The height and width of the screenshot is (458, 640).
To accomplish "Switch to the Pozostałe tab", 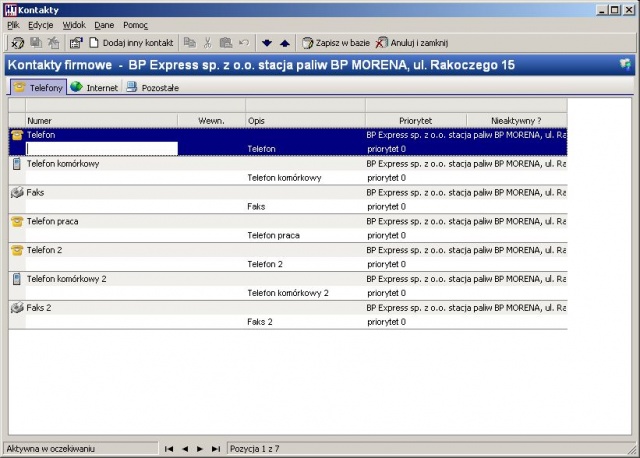I will point(152,87).
